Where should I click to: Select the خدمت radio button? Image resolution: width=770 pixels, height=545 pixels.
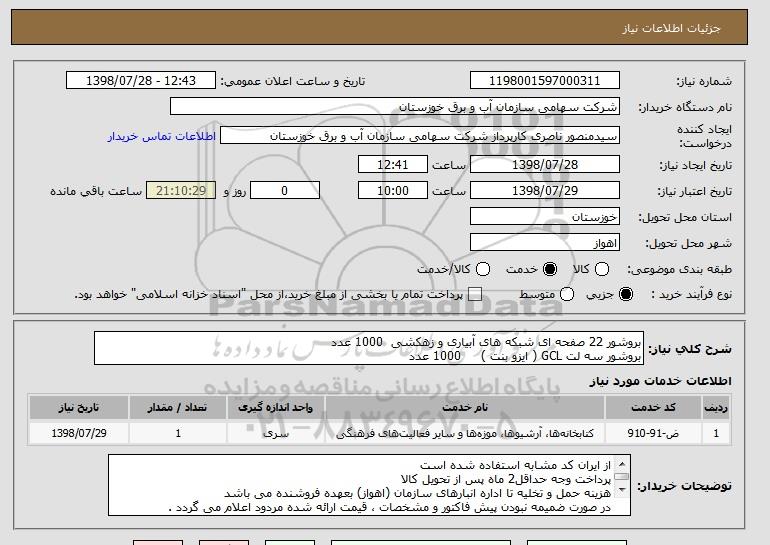[550, 269]
